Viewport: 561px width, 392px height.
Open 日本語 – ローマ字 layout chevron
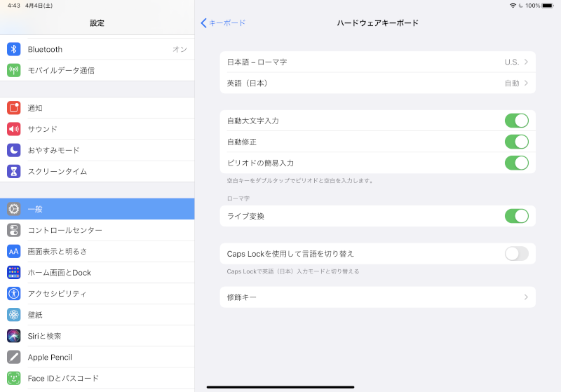coord(526,62)
